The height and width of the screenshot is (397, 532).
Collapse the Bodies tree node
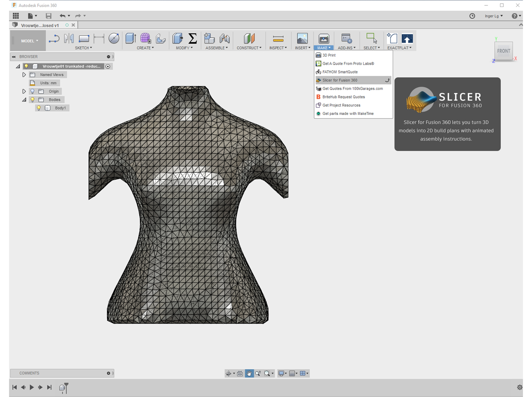(24, 100)
